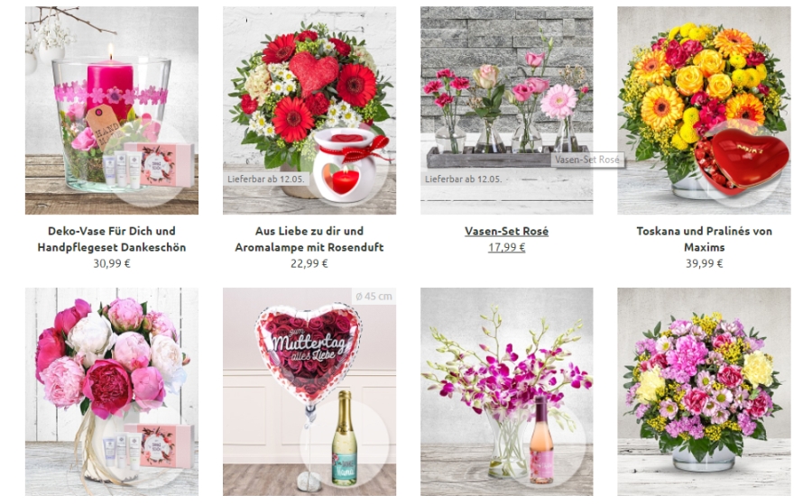The image size is (812, 504).
Task: Click the 30,99 € price
Action: tap(111, 263)
